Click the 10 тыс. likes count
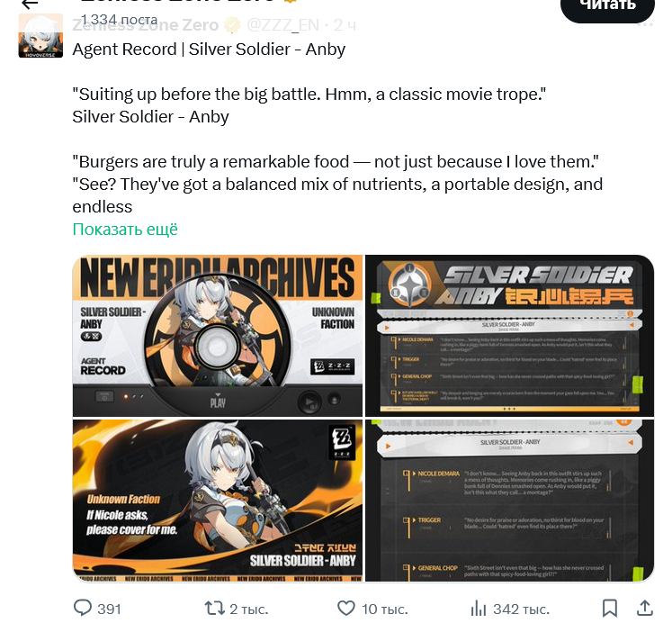The image size is (672, 632). [x=385, y=609]
